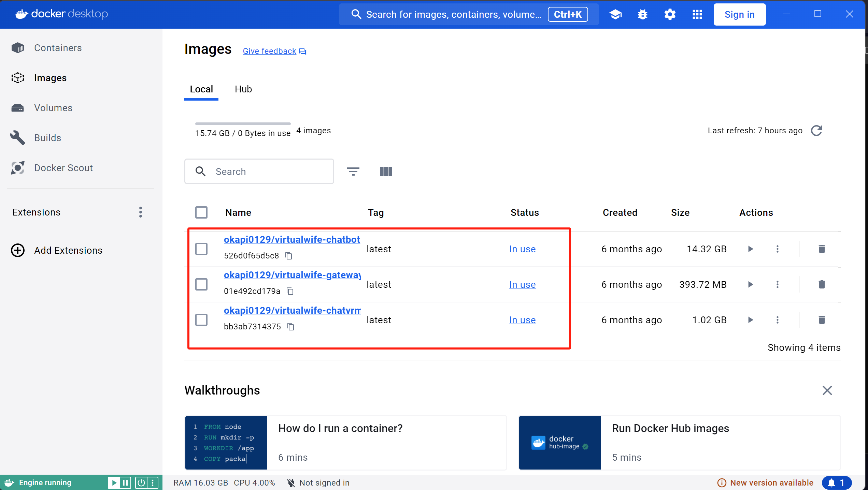The height and width of the screenshot is (490, 868).
Task: Click the global search bar in header
Action: (x=469, y=14)
